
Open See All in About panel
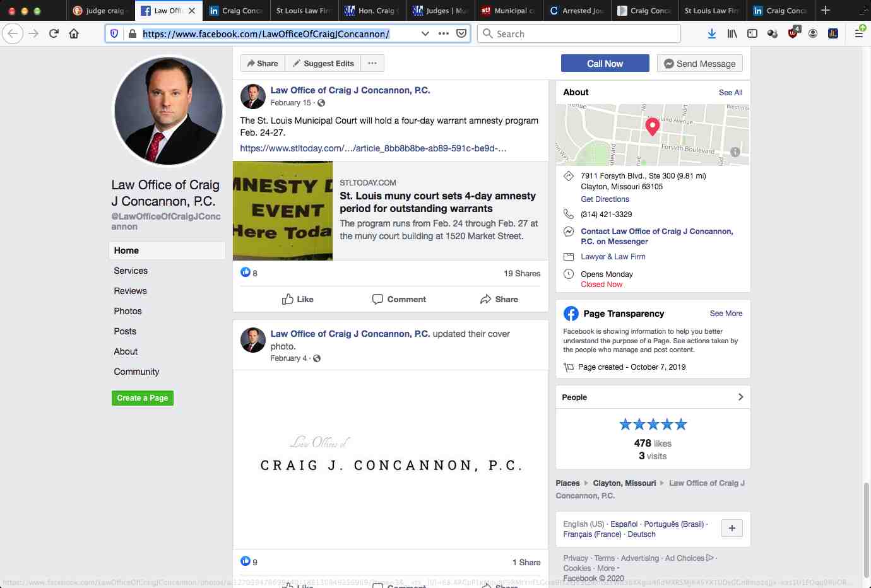click(x=730, y=92)
